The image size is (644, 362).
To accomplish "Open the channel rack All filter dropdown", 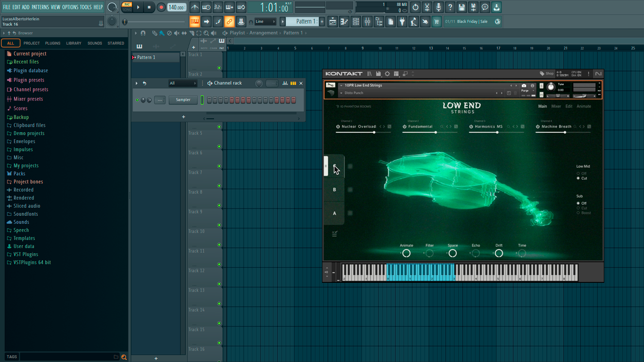I will pyautogui.click(x=182, y=83).
